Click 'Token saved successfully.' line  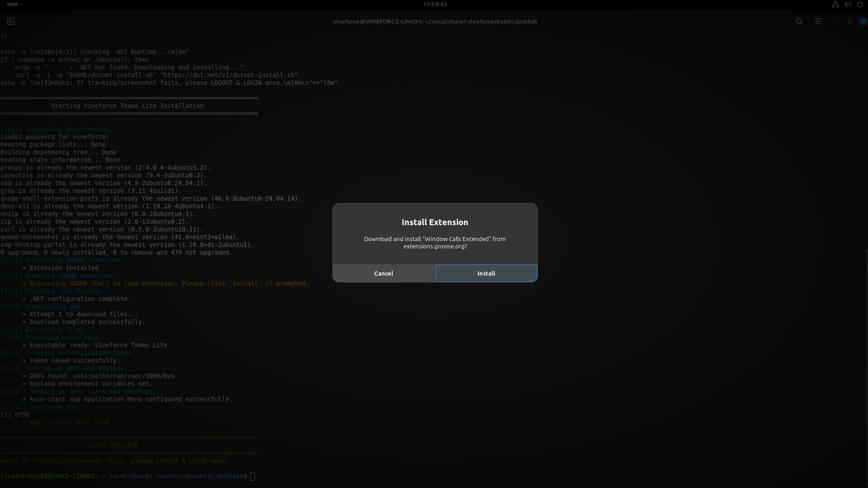[x=71, y=360]
